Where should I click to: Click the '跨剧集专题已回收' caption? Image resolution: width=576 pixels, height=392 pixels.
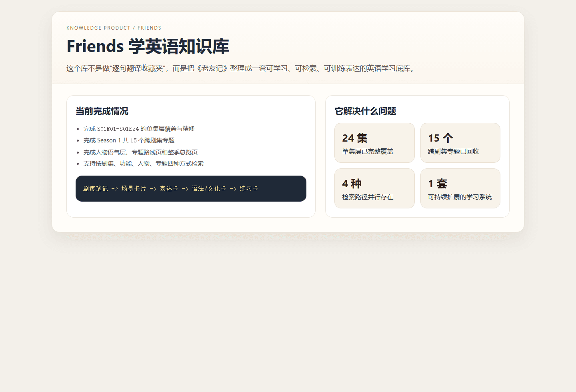pyautogui.click(x=454, y=152)
